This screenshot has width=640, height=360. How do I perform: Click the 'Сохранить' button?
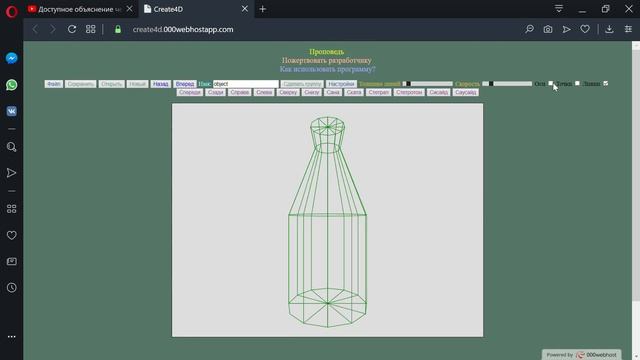(x=81, y=84)
